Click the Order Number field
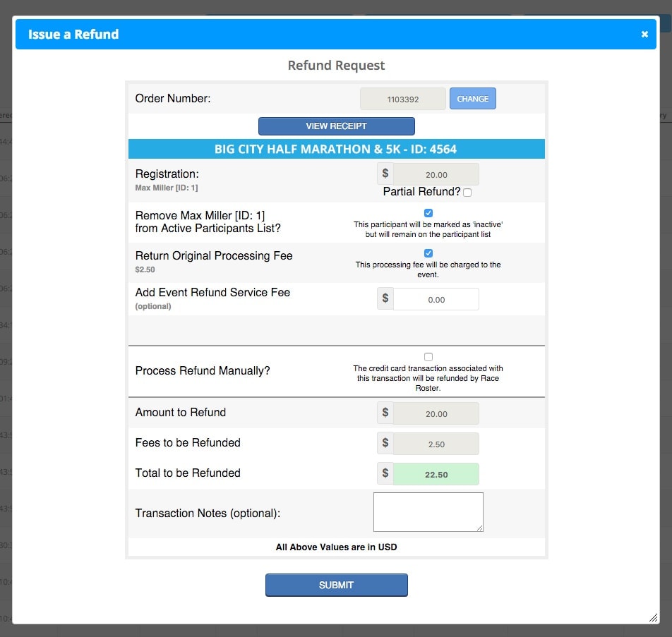This screenshot has width=672, height=637. 402,99
